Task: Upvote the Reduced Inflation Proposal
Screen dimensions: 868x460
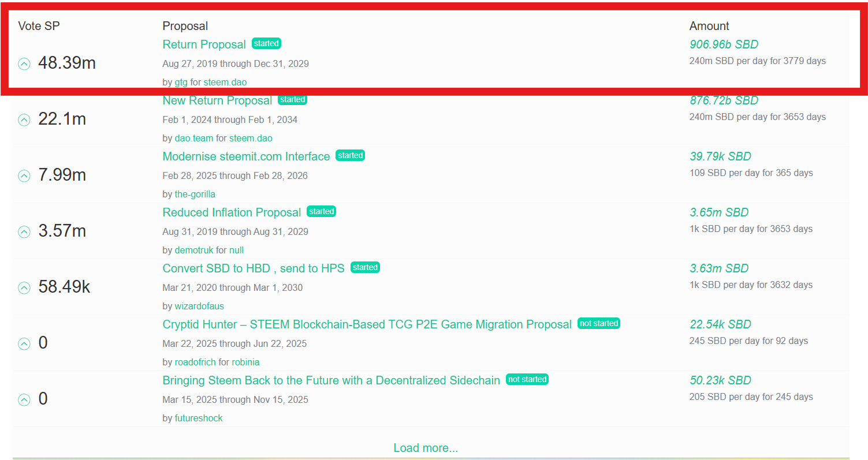Action: pyautogui.click(x=24, y=232)
